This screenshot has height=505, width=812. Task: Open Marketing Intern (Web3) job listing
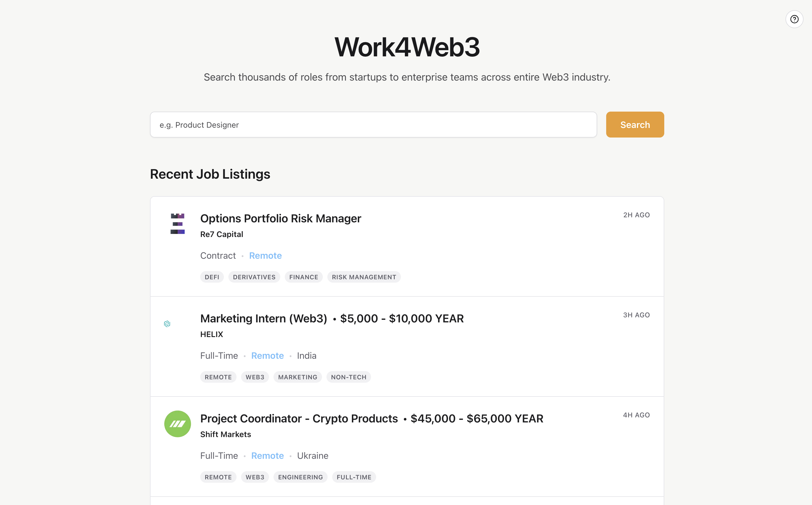click(x=263, y=318)
